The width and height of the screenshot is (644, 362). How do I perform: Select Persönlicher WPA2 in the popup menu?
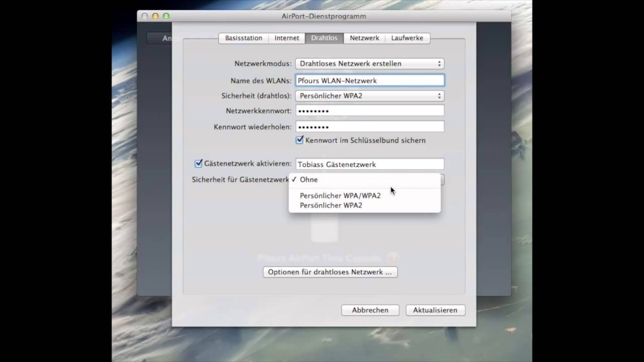tap(364, 205)
